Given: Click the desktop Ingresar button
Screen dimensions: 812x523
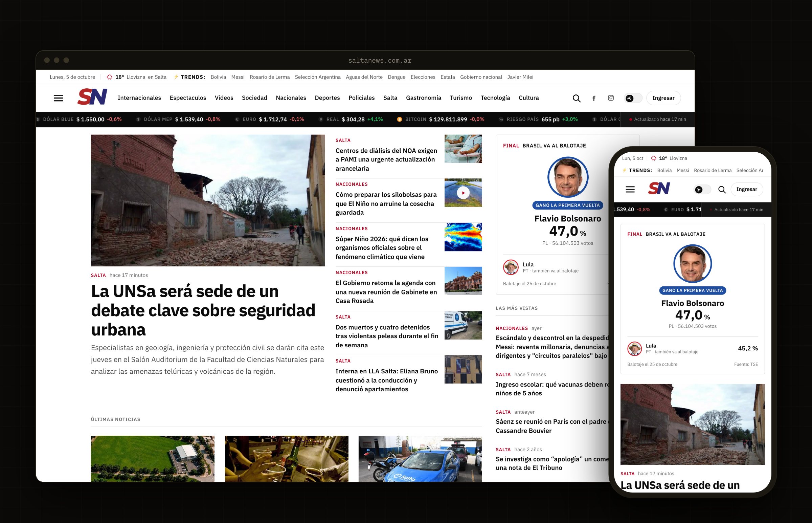Looking at the screenshot, I should [663, 98].
